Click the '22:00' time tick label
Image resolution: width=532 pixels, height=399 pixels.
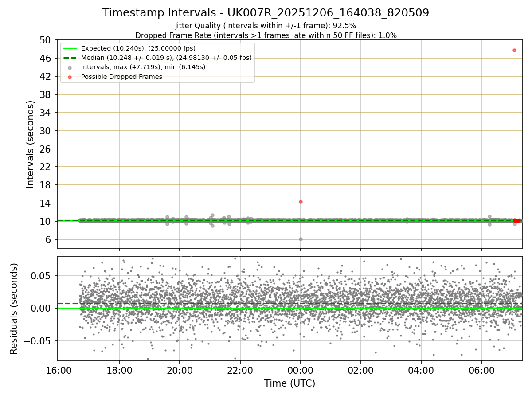point(240,370)
